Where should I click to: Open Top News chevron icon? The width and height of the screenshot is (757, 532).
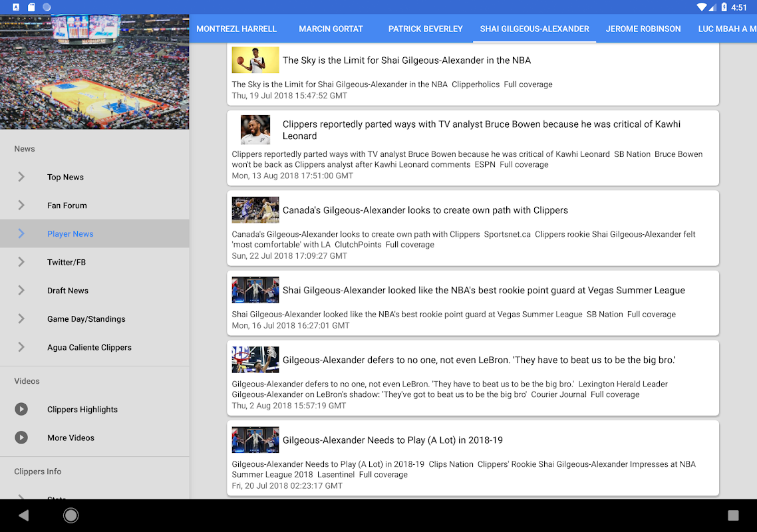21,177
